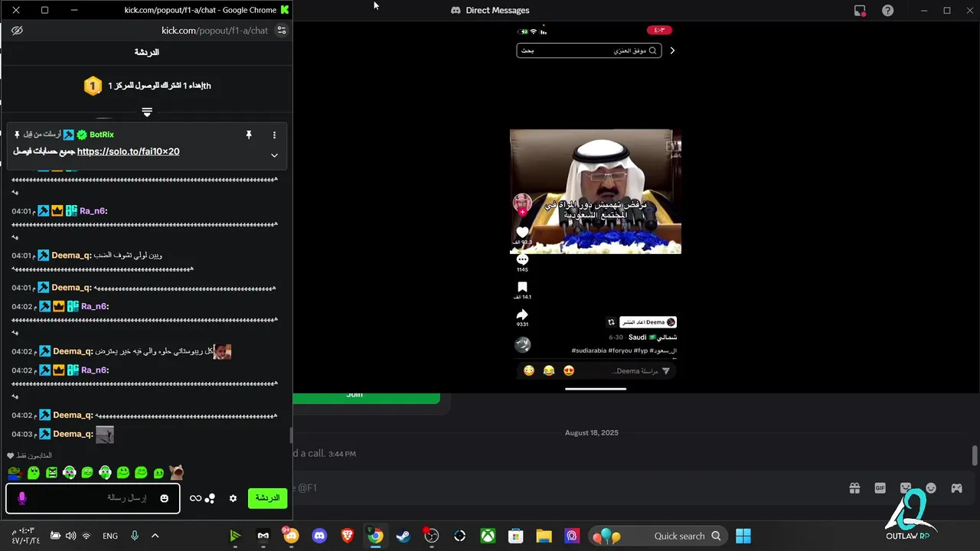Click BotRix username in pinned message

click(x=101, y=135)
